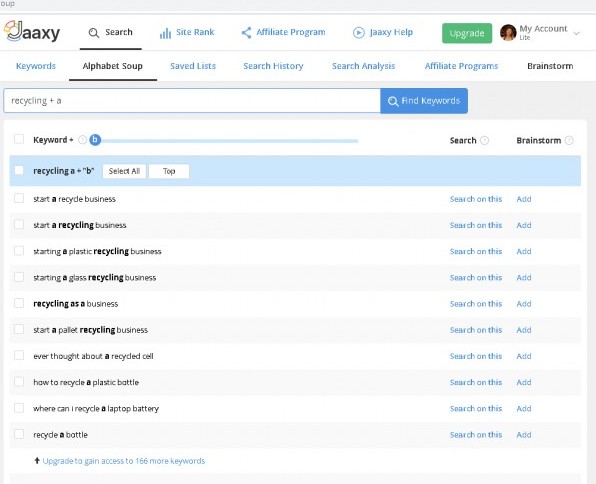This screenshot has width=596, height=484.
Task: Toggle the recycling a + "b" row checkbox
Action: (19, 170)
